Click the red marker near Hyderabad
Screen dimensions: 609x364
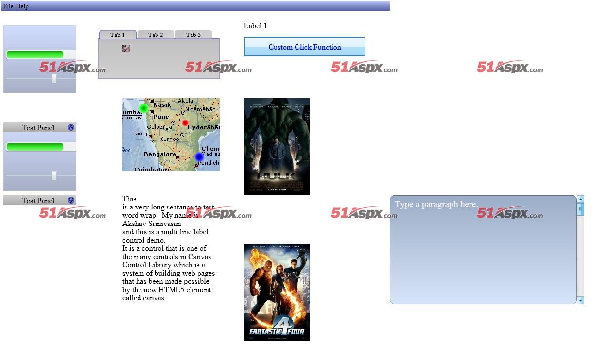click(185, 123)
